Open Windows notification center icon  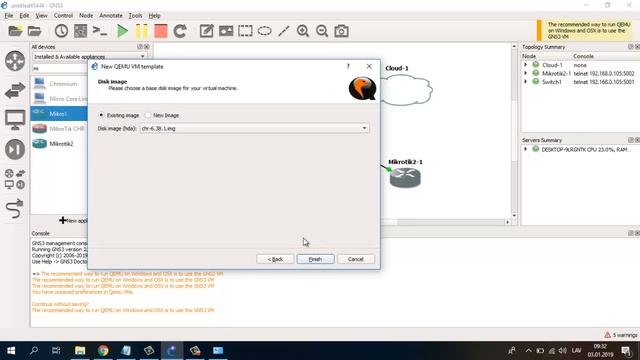click(x=626, y=350)
